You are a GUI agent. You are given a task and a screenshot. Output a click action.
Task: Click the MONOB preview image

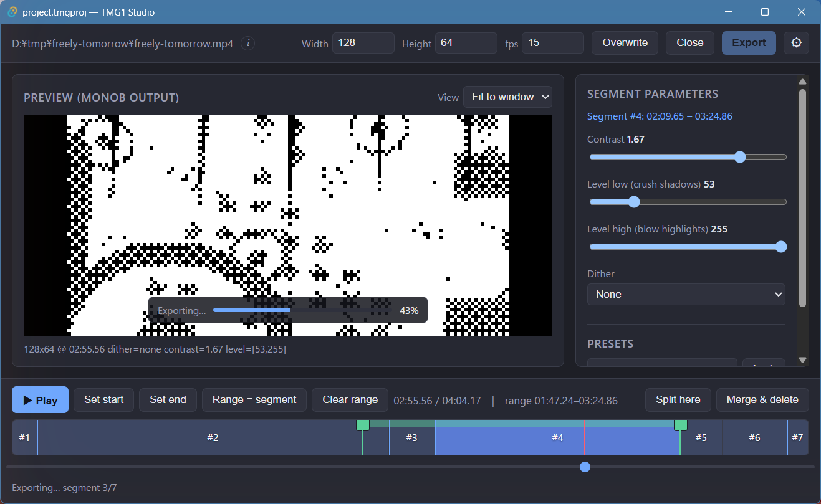(x=288, y=226)
